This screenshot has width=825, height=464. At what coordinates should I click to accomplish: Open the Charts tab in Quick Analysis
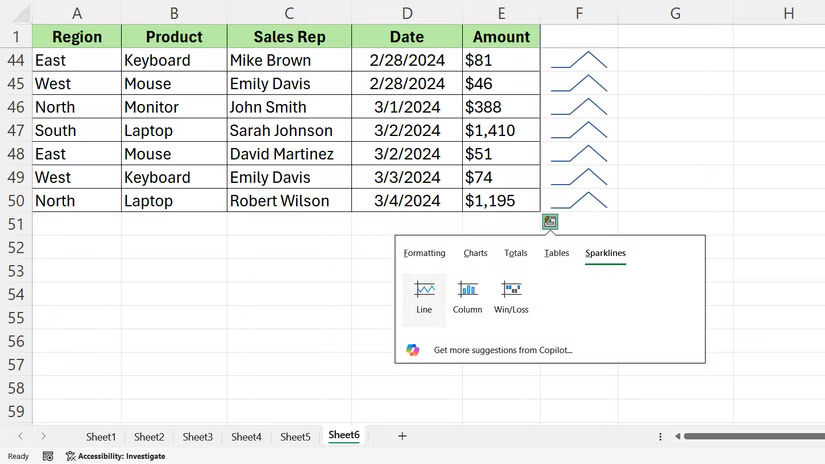coord(475,253)
